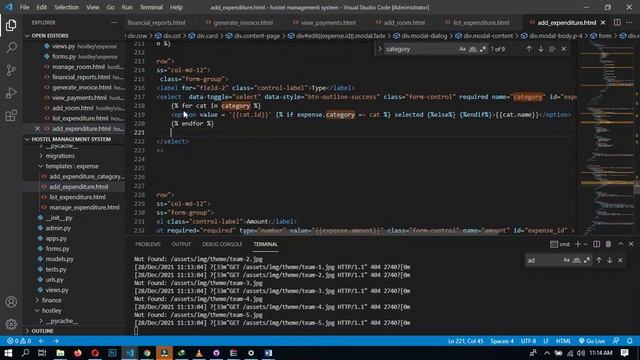Image resolution: width=640 pixels, height=360 pixels.
Task: Open manage_expenditure.html in file tree
Action: (84, 207)
